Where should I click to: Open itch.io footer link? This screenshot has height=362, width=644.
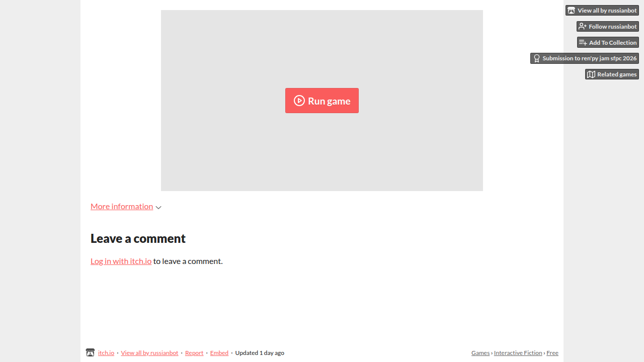106,353
